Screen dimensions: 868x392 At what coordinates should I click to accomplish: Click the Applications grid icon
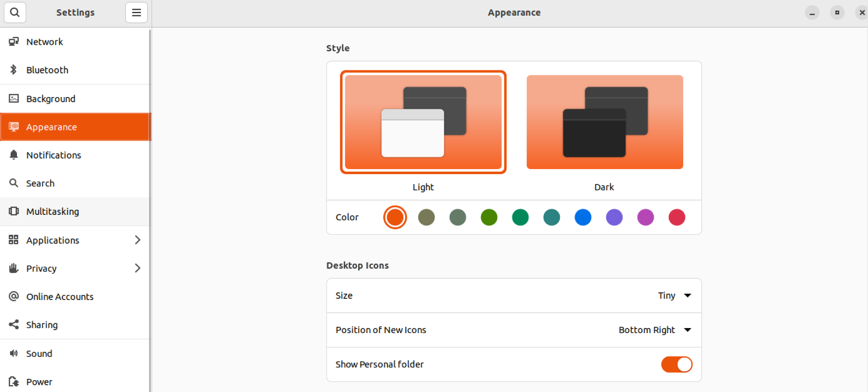tap(14, 240)
